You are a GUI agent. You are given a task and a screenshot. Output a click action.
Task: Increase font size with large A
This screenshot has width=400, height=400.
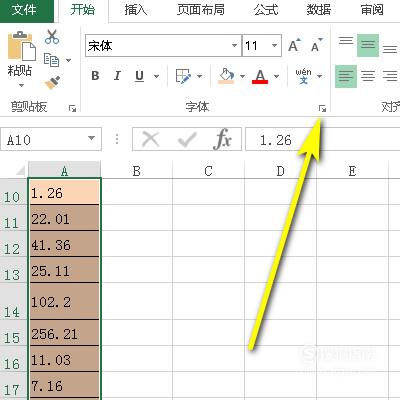coord(294,45)
